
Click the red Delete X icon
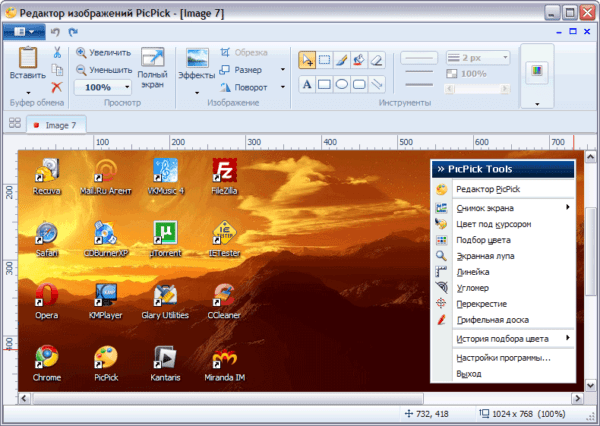[x=57, y=87]
